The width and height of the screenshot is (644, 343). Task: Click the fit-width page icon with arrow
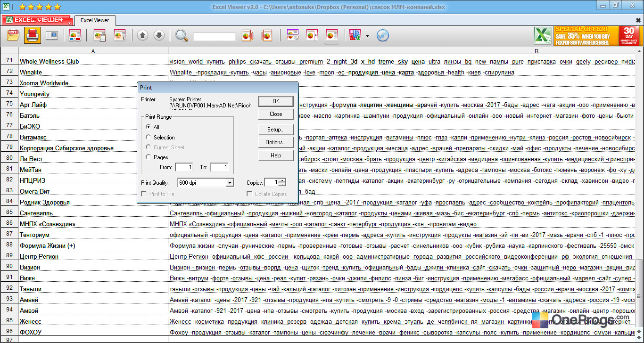click(x=312, y=35)
